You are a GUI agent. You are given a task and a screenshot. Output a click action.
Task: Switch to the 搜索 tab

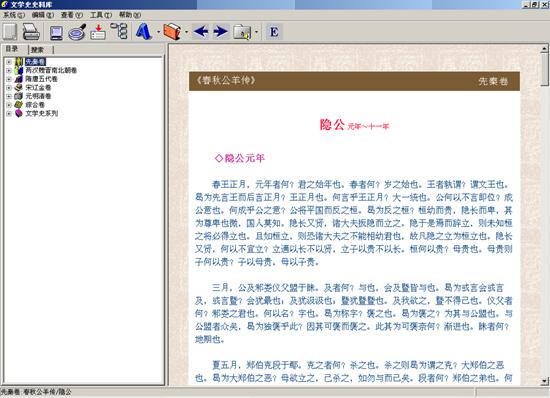(38, 50)
